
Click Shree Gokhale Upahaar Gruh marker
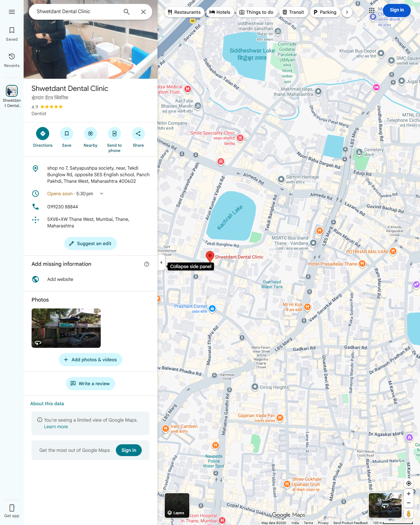click(287, 484)
